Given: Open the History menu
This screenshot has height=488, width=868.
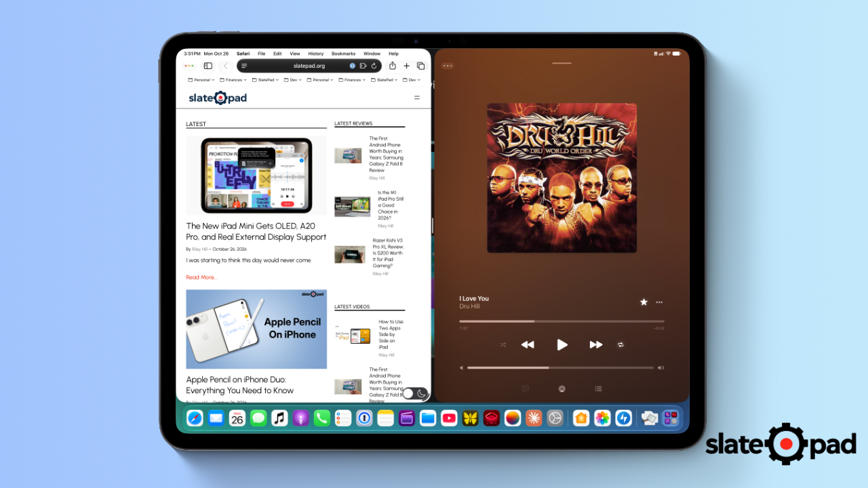Looking at the screenshot, I should (316, 54).
